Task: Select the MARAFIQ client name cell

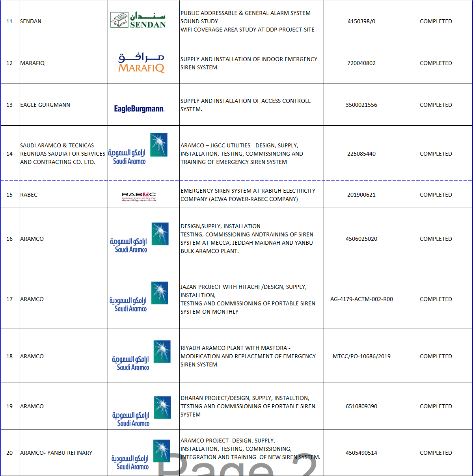Action: coord(63,63)
